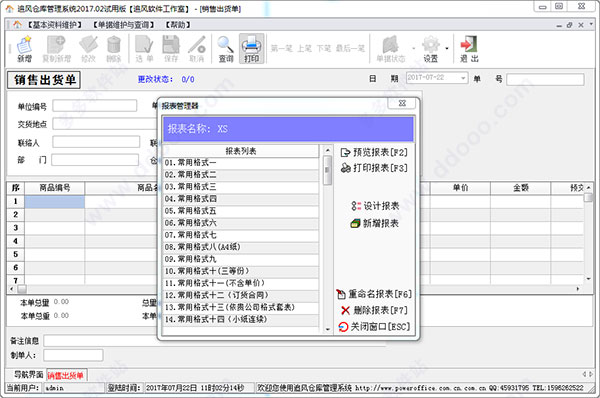Screen dimensions: 600x398
Task: Select report 04.常用格式四
Action: 241,199
